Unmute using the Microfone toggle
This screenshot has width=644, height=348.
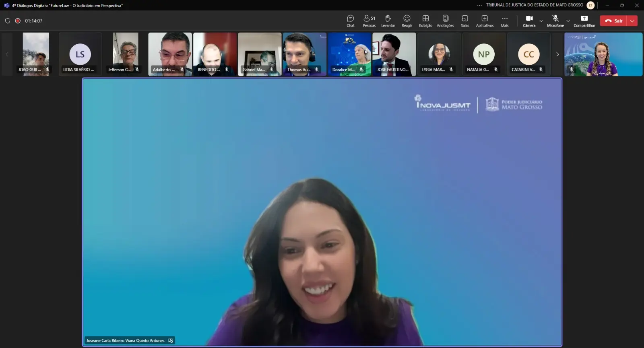pyautogui.click(x=555, y=21)
